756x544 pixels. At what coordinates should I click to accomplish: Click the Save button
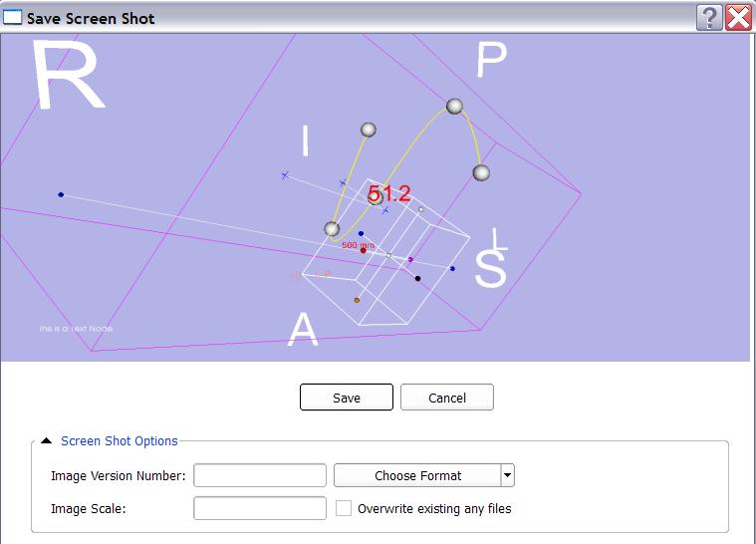click(346, 398)
